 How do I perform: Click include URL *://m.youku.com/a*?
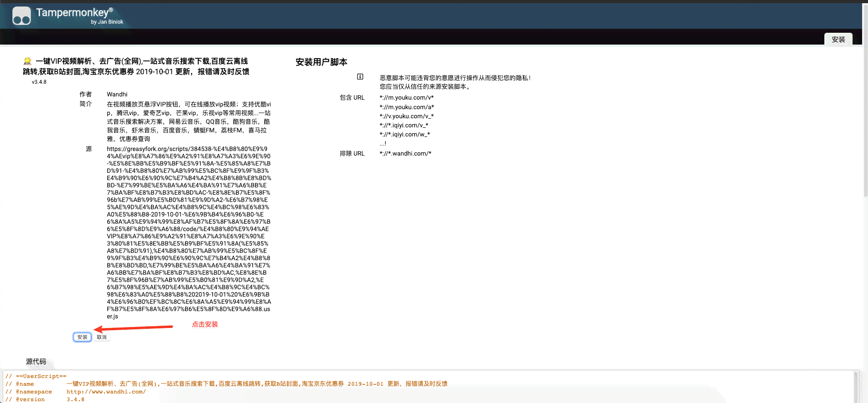coord(407,107)
